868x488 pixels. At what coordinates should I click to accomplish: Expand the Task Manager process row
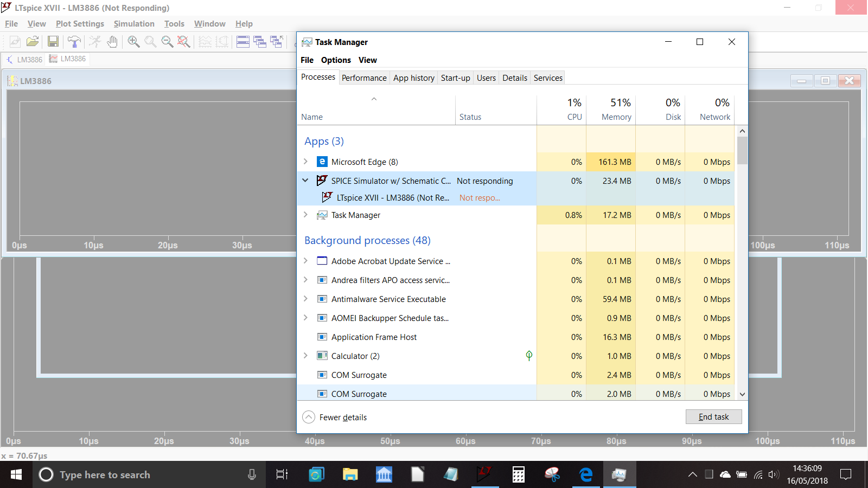point(305,215)
